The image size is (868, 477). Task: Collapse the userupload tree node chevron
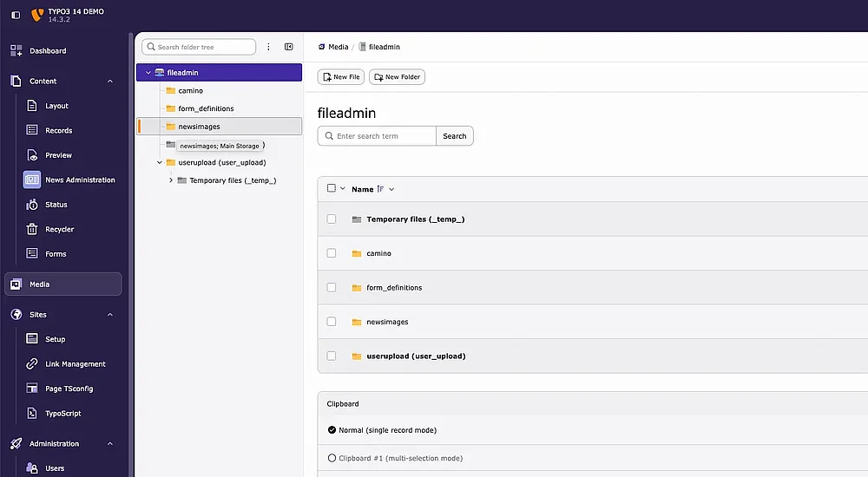[160, 163]
